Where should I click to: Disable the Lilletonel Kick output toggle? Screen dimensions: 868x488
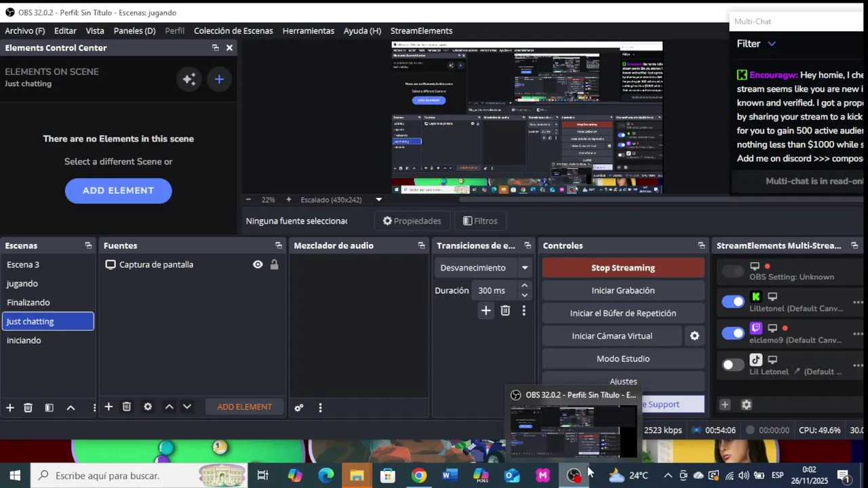click(x=732, y=302)
